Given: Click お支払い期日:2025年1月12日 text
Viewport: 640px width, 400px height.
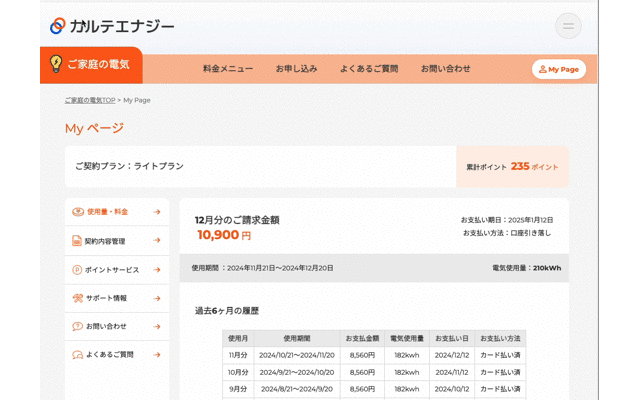Looking at the screenshot, I should click(507, 220).
